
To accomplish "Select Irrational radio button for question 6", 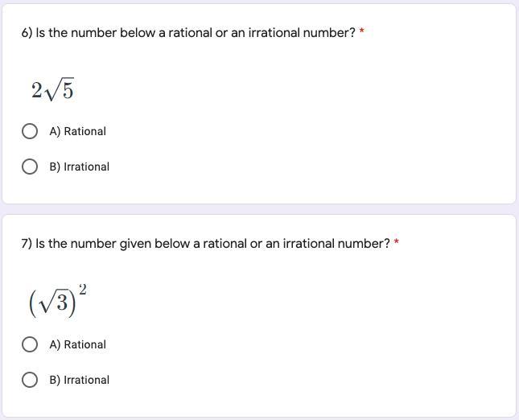I will pyautogui.click(x=30, y=167).
